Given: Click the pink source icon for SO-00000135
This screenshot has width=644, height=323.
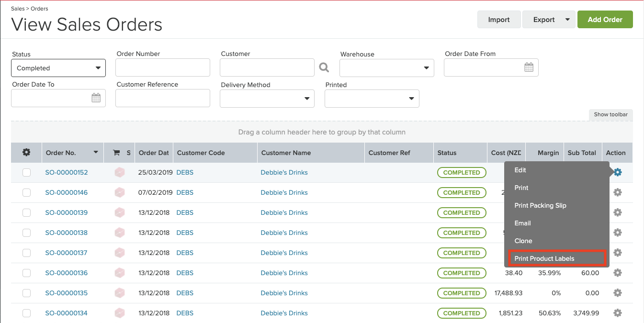Looking at the screenshot, I should click(x=120, y=293).
